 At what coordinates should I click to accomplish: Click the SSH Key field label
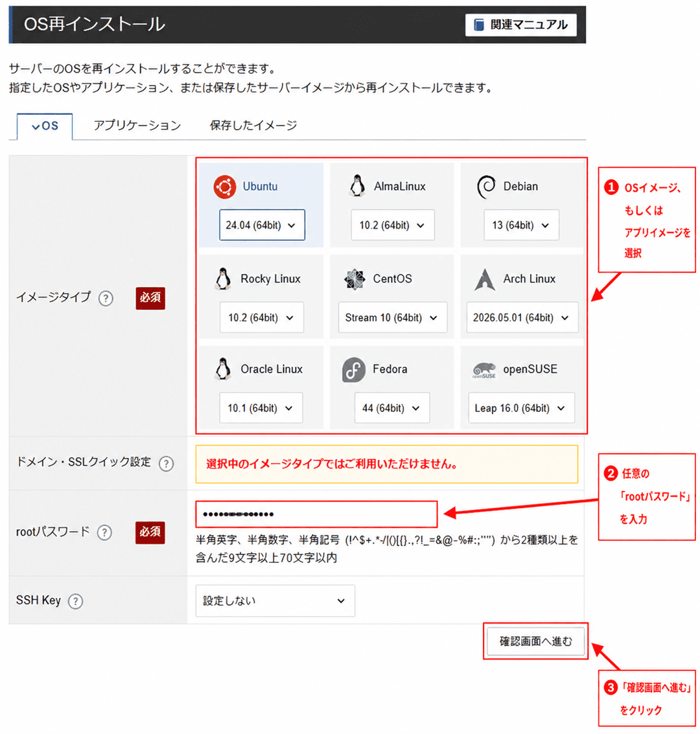[38, 600]
